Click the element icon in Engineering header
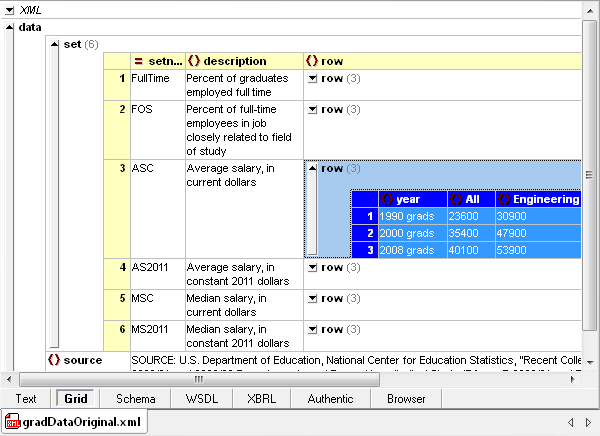This screenshot has width=600, height=436. pos(504,199)
